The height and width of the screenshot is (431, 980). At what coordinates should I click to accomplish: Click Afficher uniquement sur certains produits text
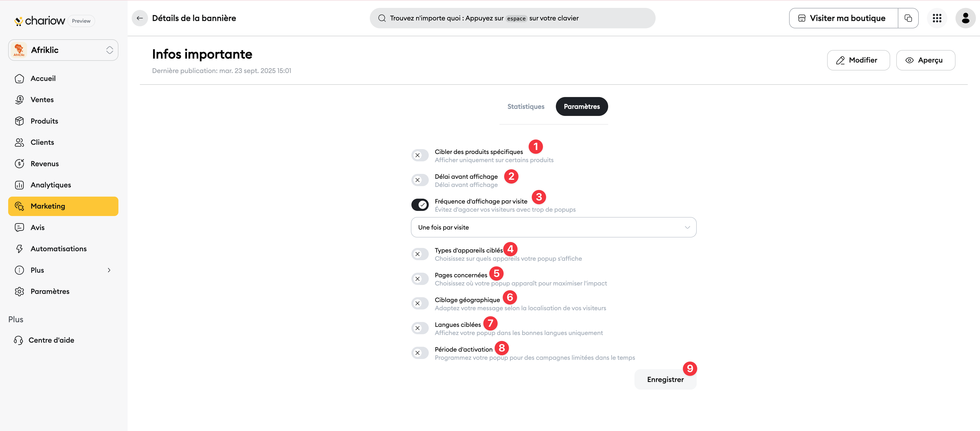click(x=494, y=160)
